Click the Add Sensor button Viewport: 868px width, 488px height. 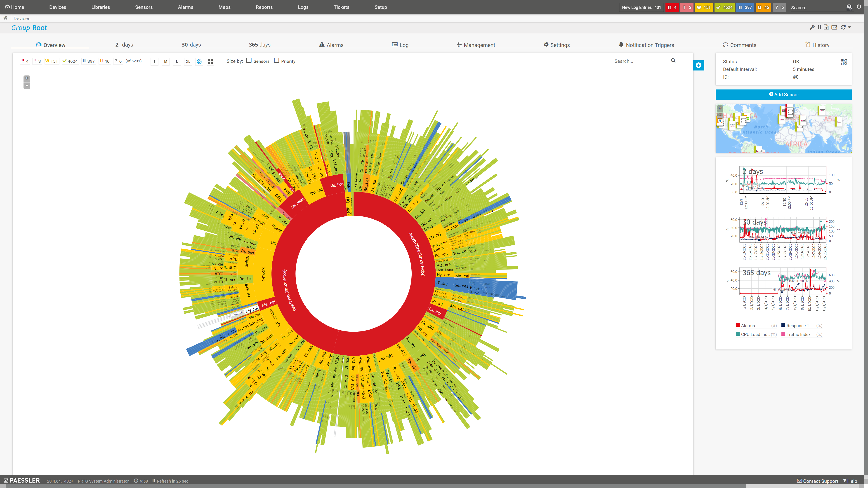[783, 95]
